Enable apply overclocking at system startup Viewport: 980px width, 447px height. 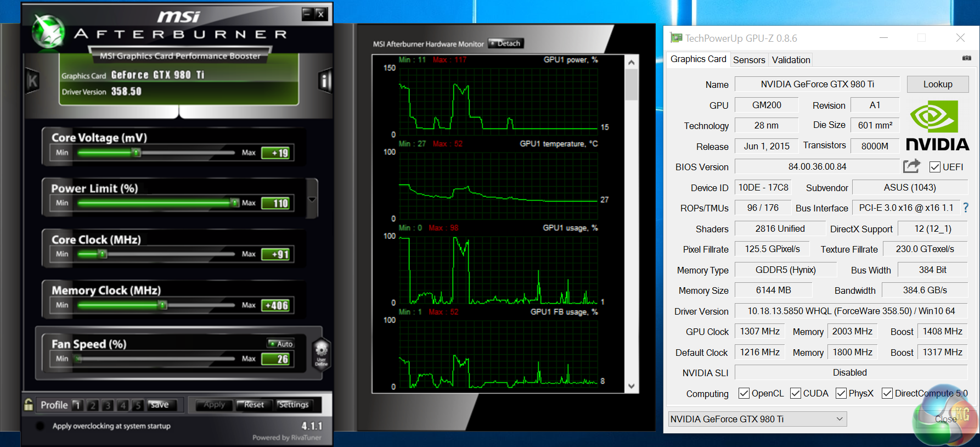coord(40,426)
